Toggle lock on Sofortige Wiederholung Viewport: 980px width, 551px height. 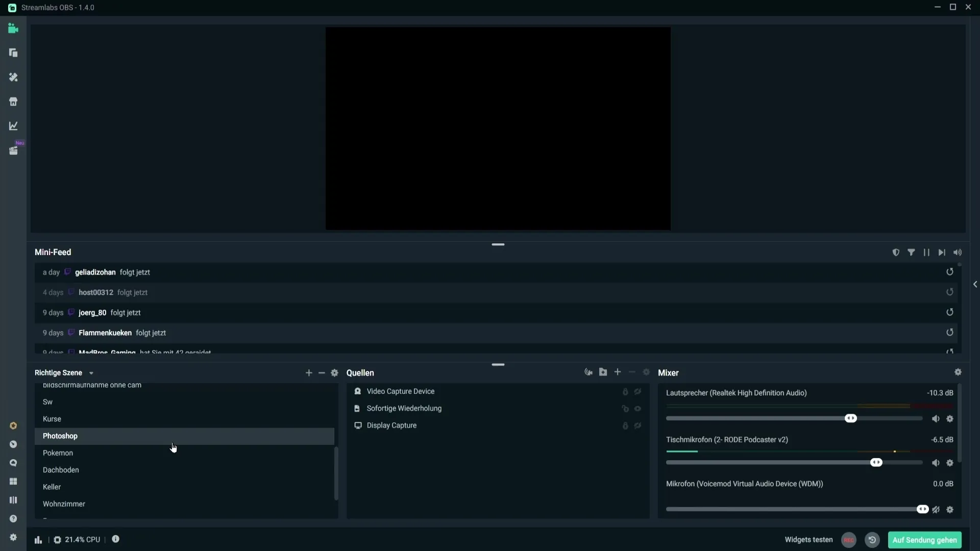(x=625, y=409)
